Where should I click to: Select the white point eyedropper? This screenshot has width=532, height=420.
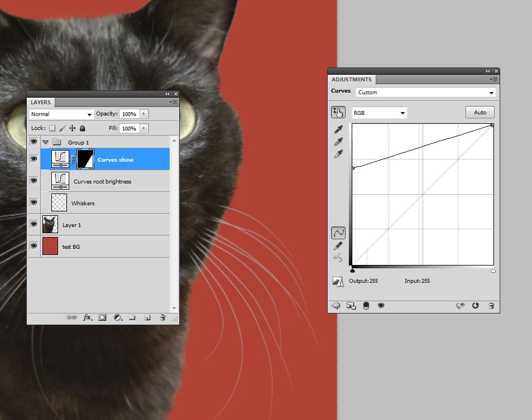pos(338,155)
